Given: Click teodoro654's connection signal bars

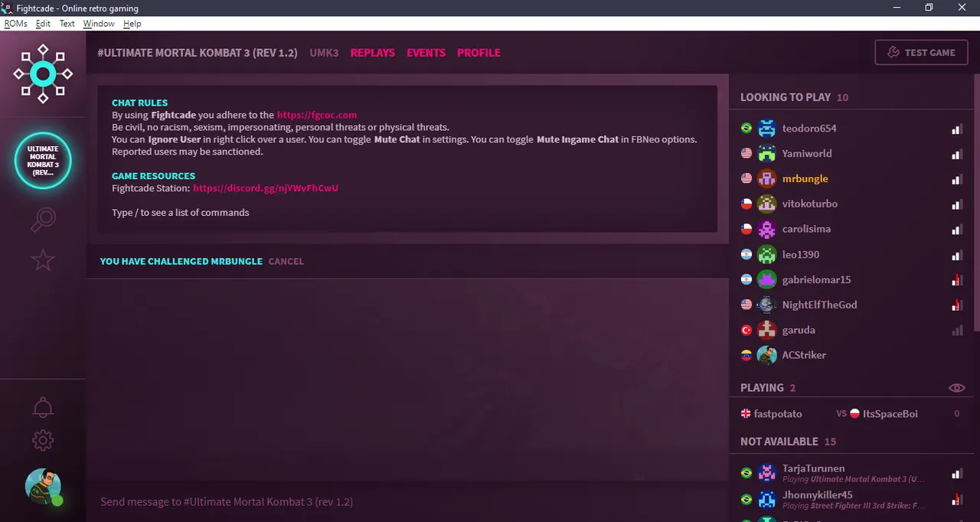Looking at the screenshot, I should click(957, 129).
